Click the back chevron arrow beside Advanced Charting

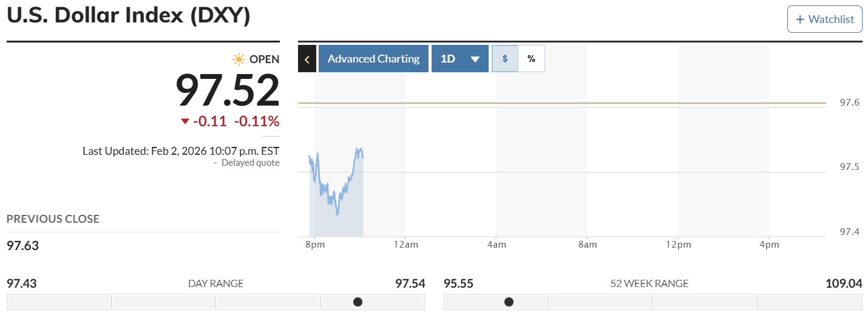[x=307, y=59]
